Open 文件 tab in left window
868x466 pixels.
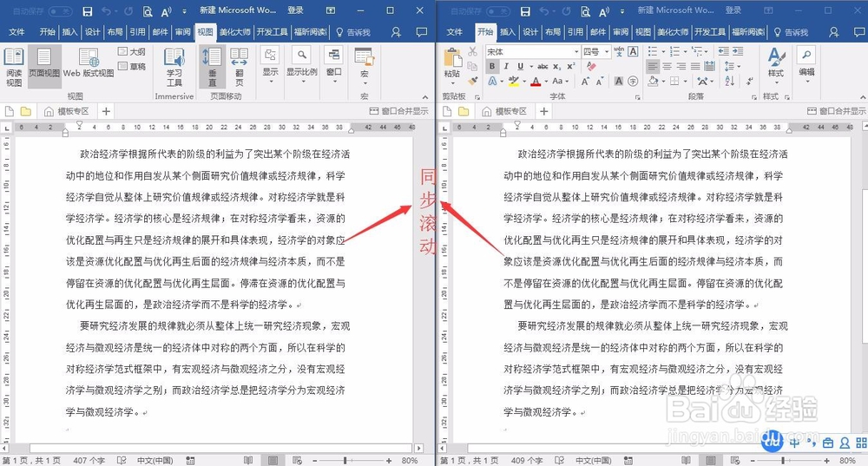pyautogui.click(x=16, y=32)
